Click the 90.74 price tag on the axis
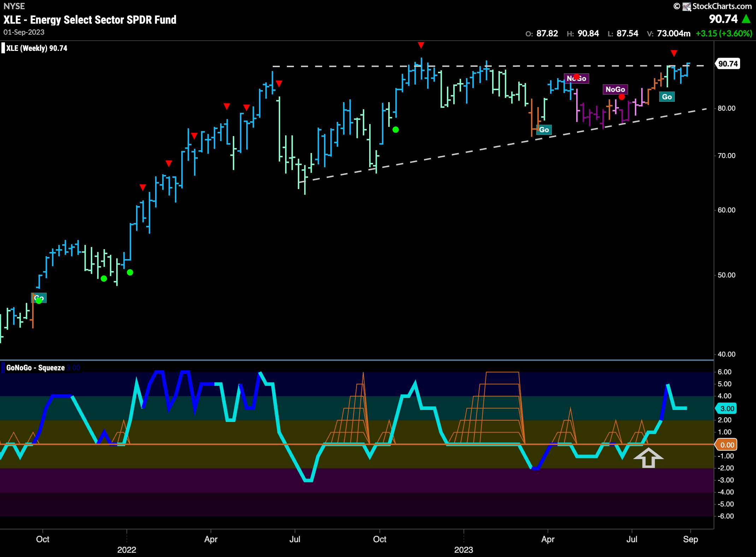 click(728, 64)
